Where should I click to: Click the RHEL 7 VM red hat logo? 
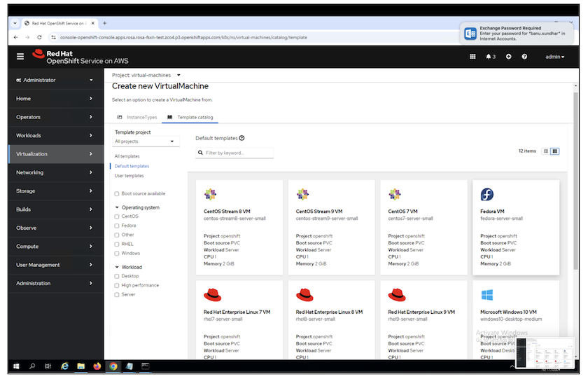(213, 295)
